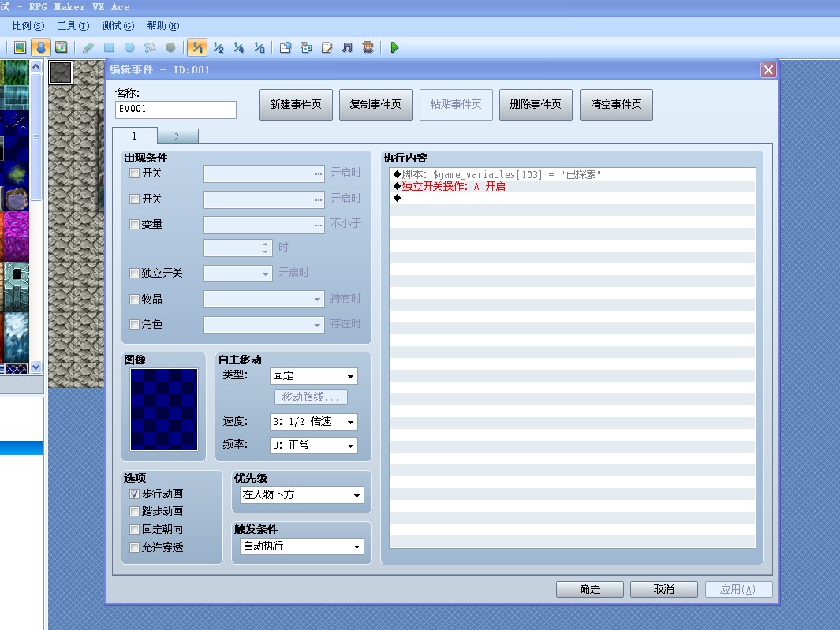Viewport: 840px width, 630px height.
Task: Enable the 物品 condition checkbox
Action: (134, 299)
